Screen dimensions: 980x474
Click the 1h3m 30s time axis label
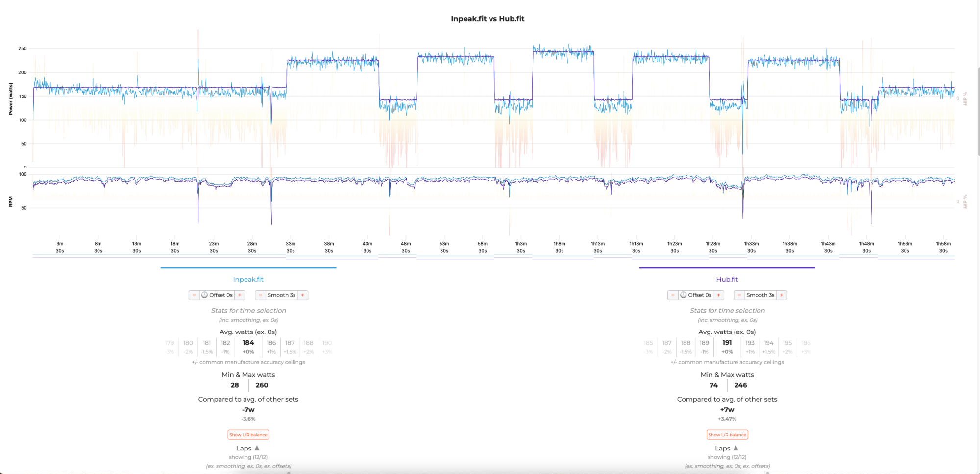pyautogui.click(x=521, y=247)
